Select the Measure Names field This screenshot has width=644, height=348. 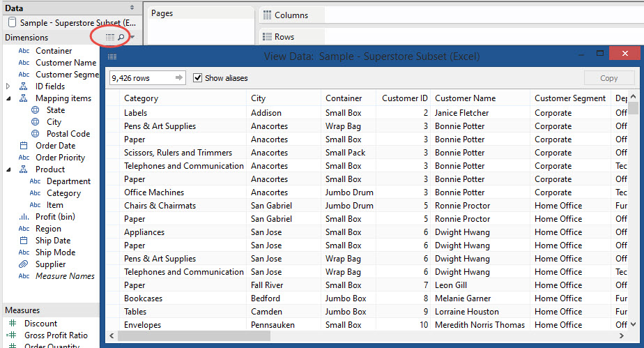pos(65,276)
